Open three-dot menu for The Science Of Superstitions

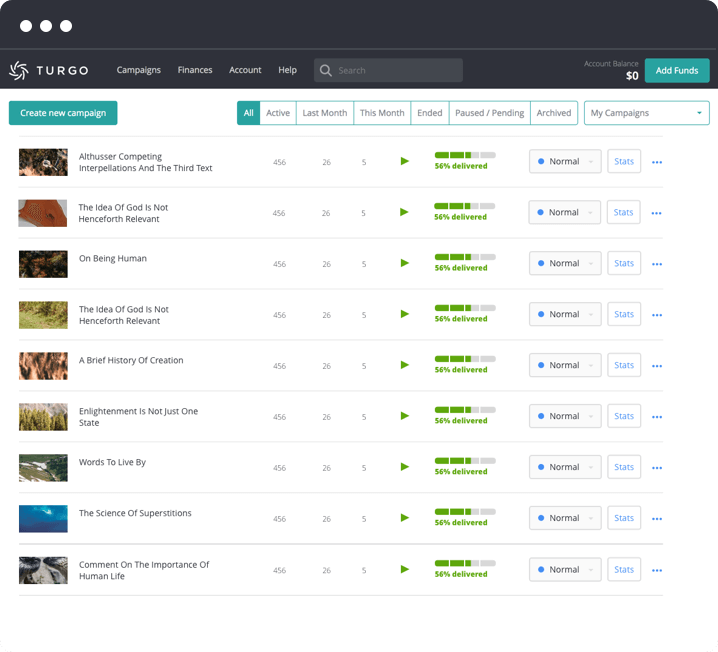(x=656, y=519)
